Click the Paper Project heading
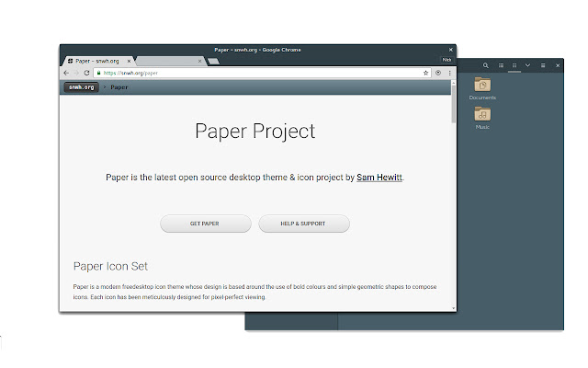The width and height of the screenshot is (588, 368). (x=255, y=132)
